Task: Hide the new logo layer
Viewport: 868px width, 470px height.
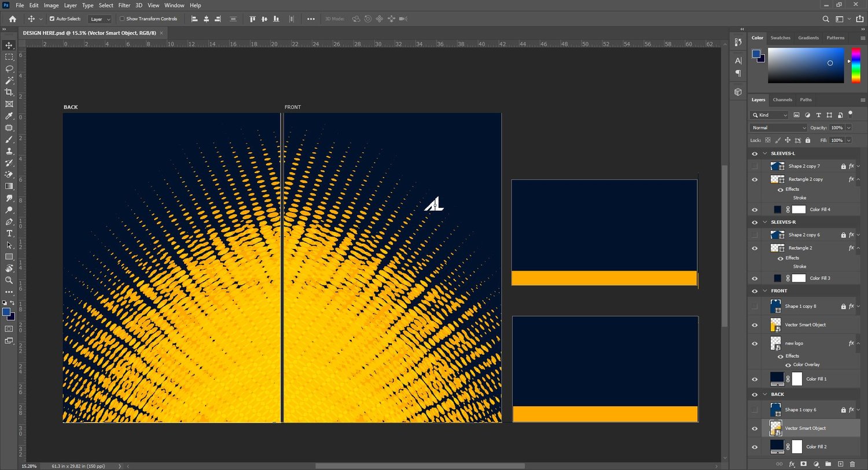Action: point(754,343)
